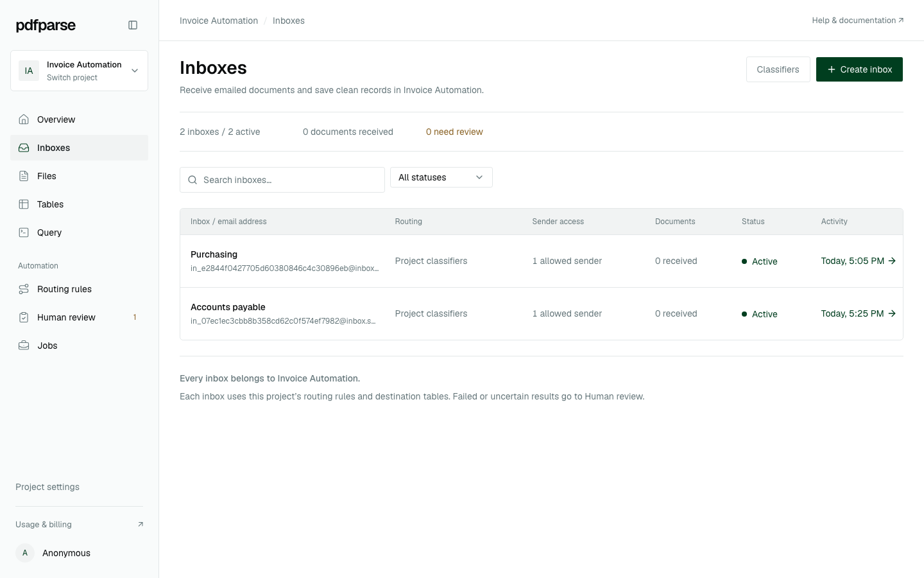The width and height of the screenshot is (924, 578).
Task: Open Human review queue
Action: coord(79,317)
